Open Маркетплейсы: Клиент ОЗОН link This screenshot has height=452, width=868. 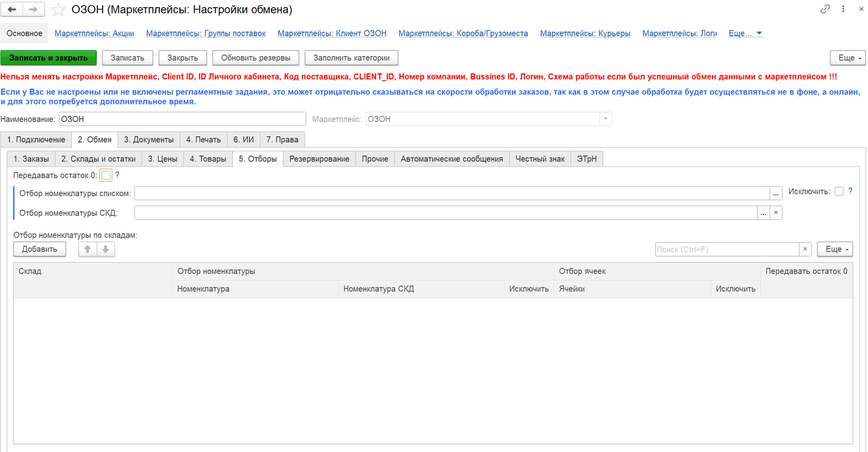[x=332, y=33]
